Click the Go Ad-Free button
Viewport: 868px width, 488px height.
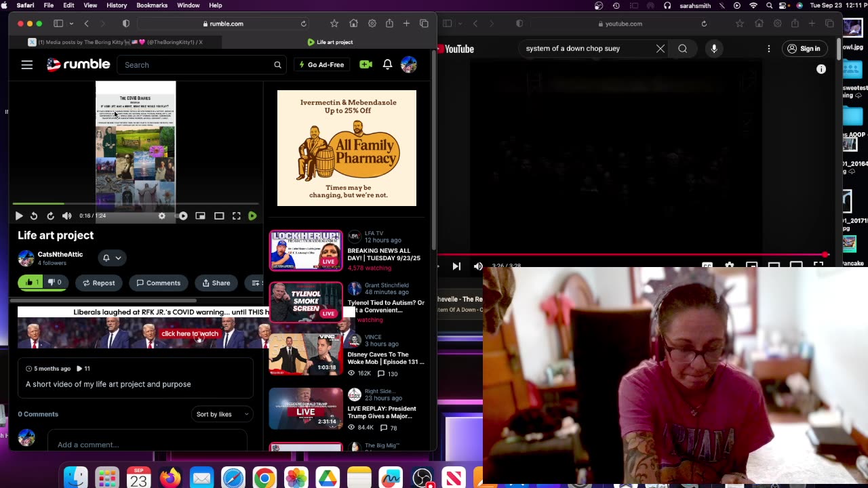(321, 65)
